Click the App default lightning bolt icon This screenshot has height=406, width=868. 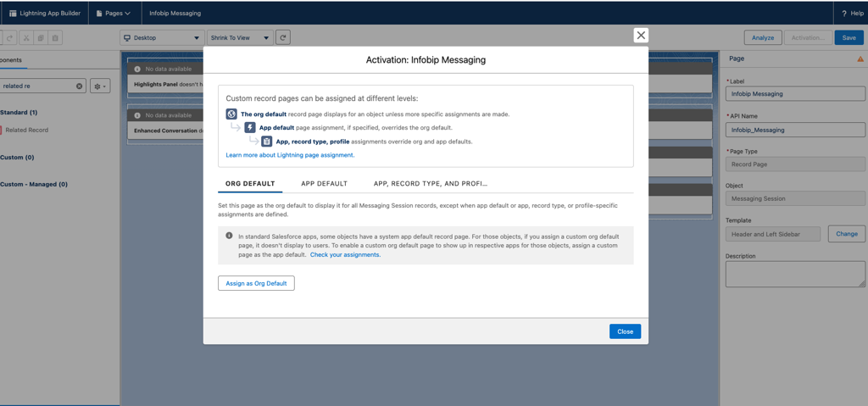(x=250, y=127)
